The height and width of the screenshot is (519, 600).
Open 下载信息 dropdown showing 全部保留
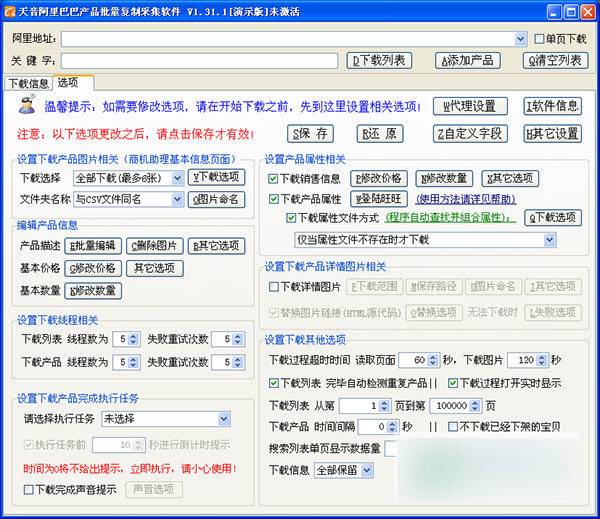point(367,470)
